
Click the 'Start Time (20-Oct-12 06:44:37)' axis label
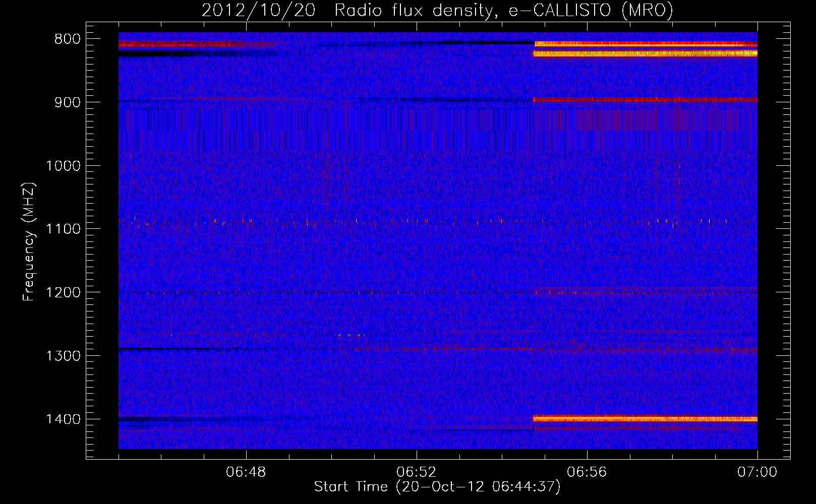(x=437, y=487)
